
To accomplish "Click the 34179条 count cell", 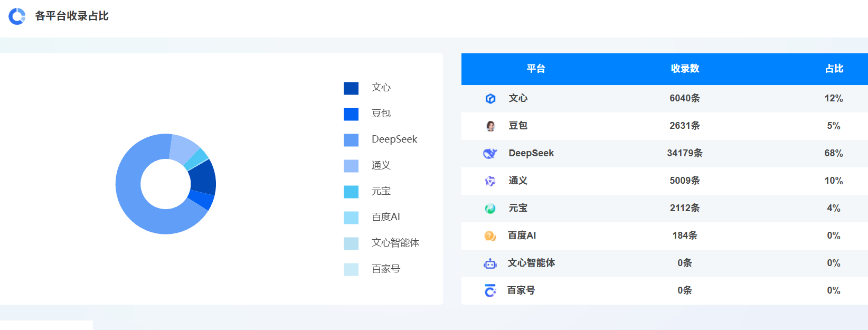I will click(685, 153).
